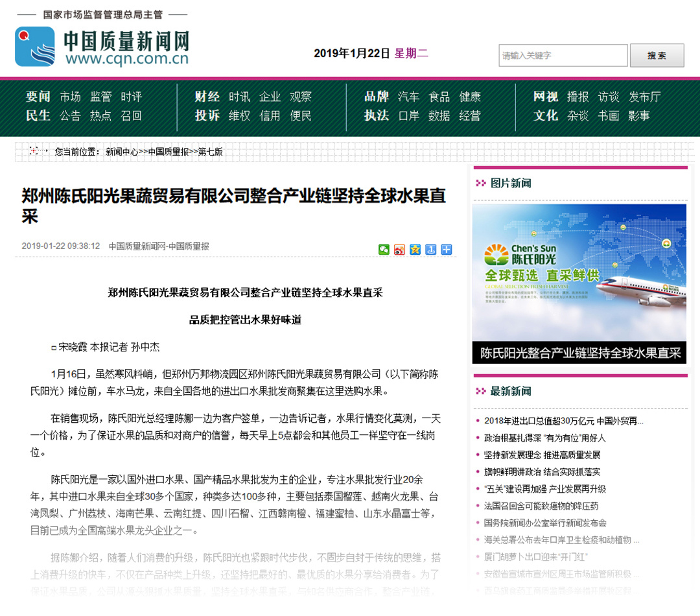Share article via the Weibo icon
Image resolution: width=700 pixels, height=616 pixels.
(399, 250)
